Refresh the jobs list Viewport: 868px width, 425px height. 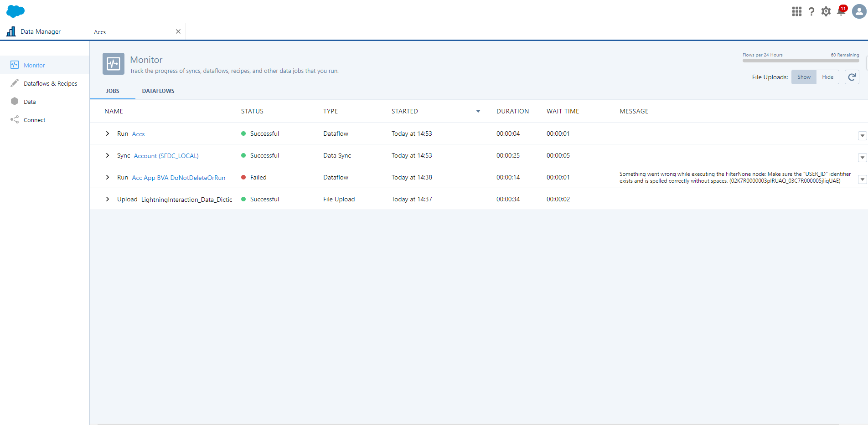(852, 77)
